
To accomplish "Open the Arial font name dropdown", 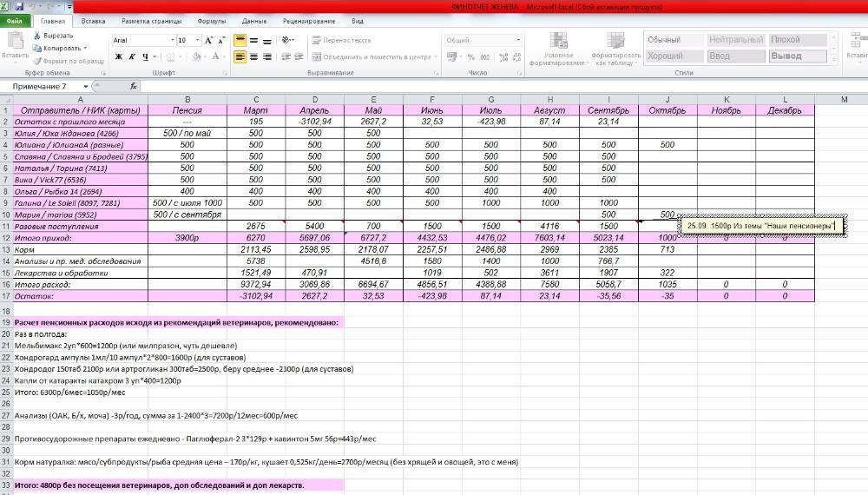I will (x=170, y=40).
